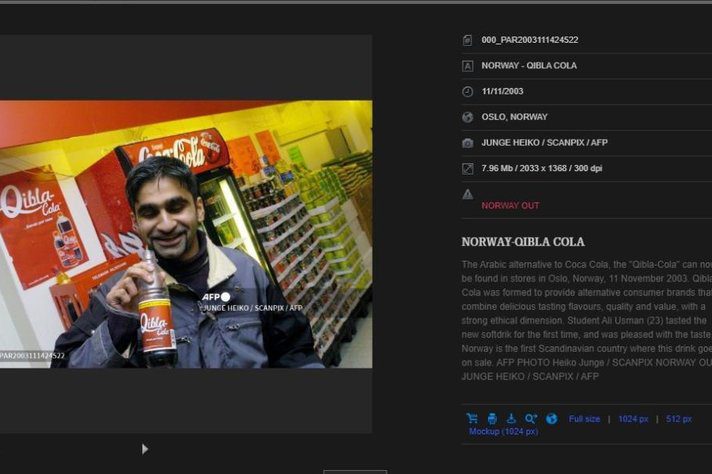
Task: Open the Full size image link
Action: (584, 419)
